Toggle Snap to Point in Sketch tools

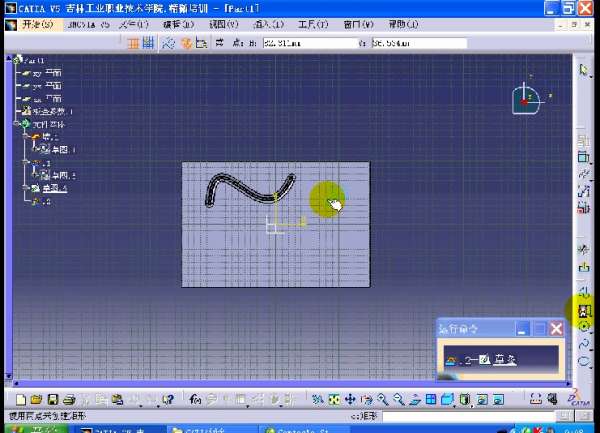coord(148,43)
